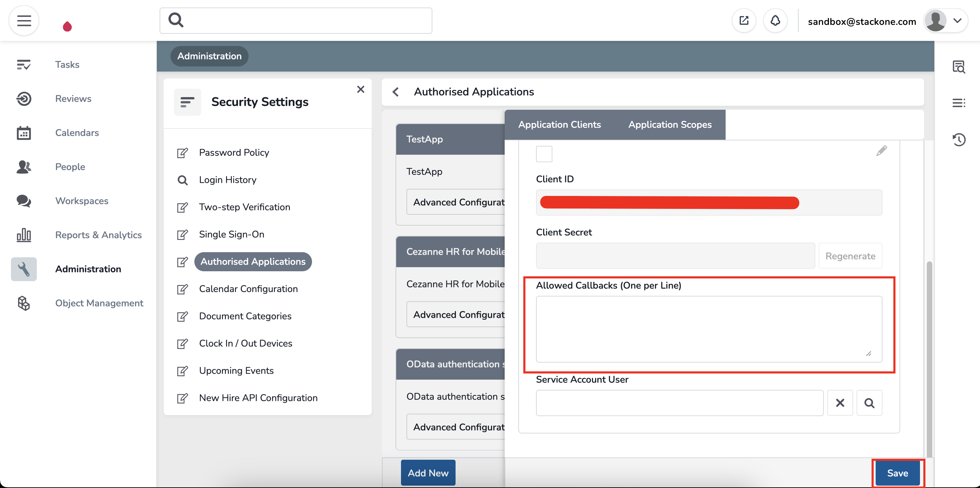Click the Workspaces chat bubble icon
This screenshot has height=488, width=980.
tap(24, 201)
